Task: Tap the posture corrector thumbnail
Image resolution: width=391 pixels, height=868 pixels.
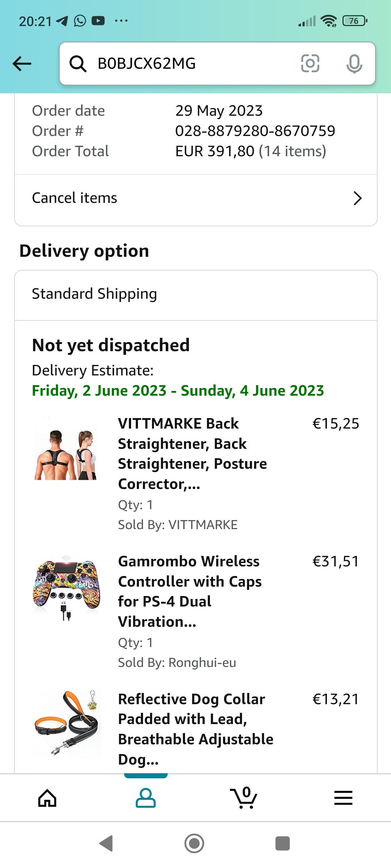Action: coord(66,454)
